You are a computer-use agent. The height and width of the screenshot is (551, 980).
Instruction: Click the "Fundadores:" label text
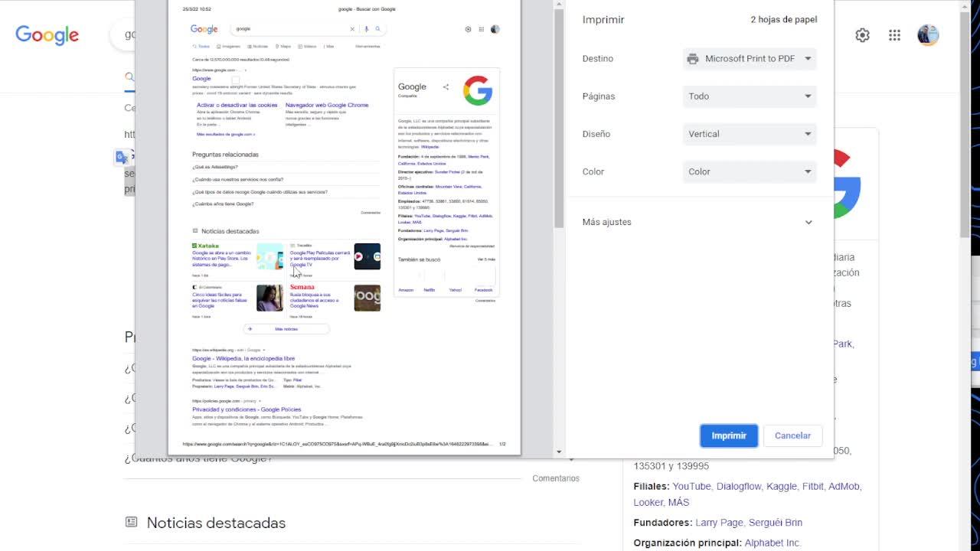662,523
